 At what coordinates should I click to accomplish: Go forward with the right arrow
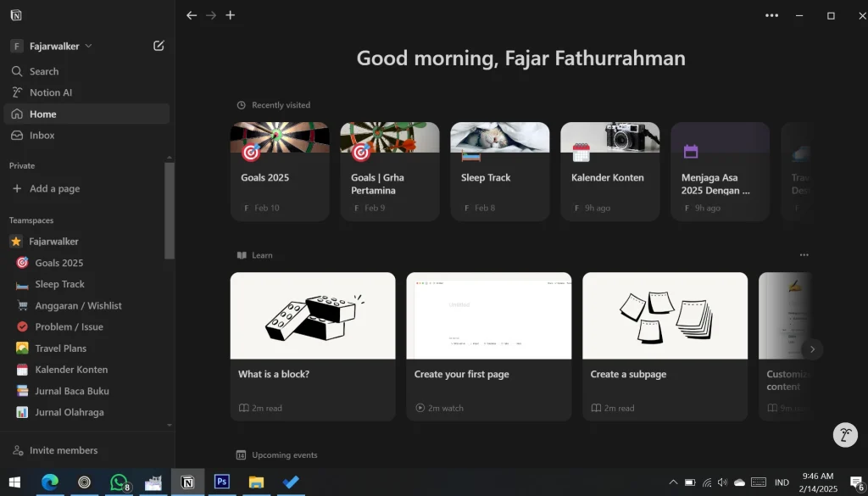pyautogui.click(x=211, y=15)
